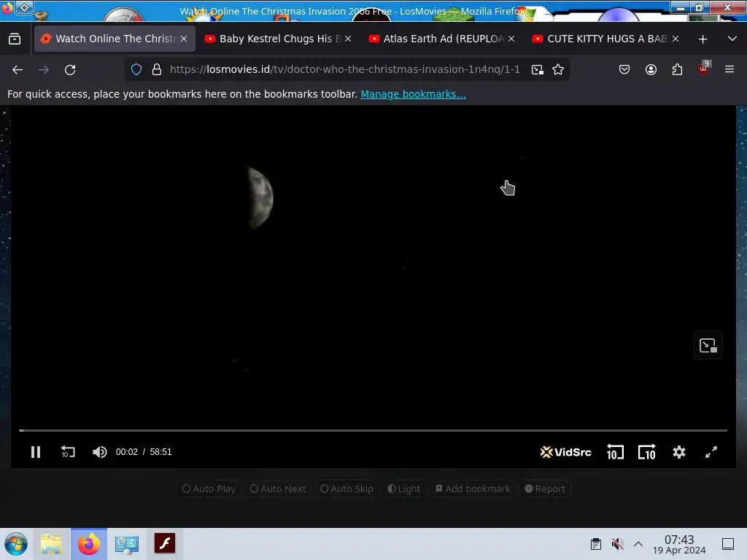
Task: View site security padlock info
Action: pos(157,69)
